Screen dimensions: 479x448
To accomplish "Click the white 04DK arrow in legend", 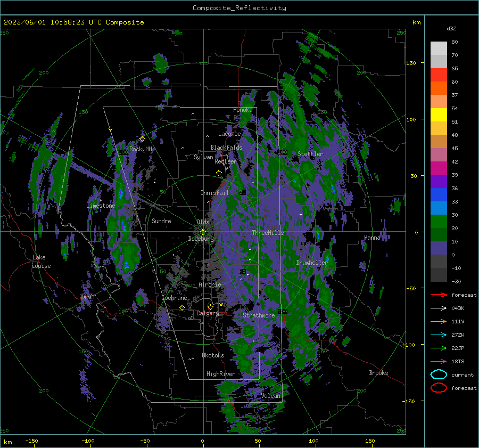I will coord(439,308).
